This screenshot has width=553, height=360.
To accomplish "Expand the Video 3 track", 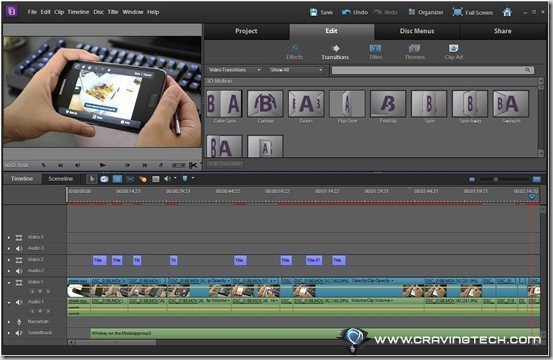I will point(9,238).
